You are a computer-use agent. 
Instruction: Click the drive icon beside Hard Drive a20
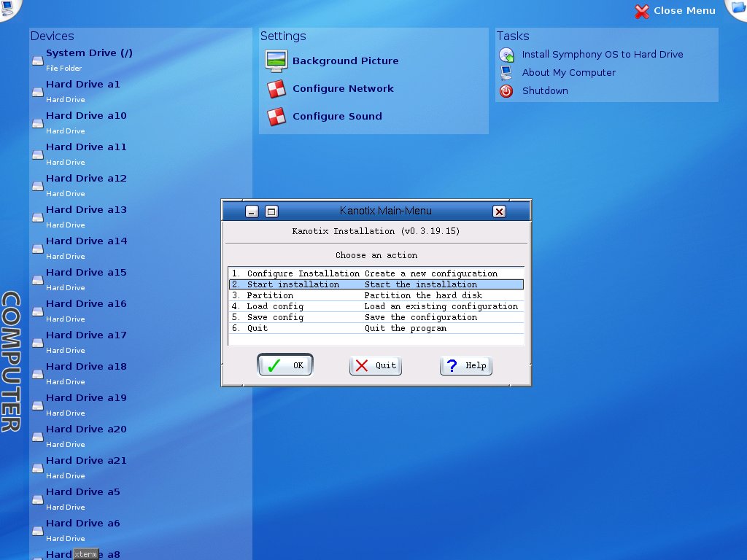[x=38, y=437]
